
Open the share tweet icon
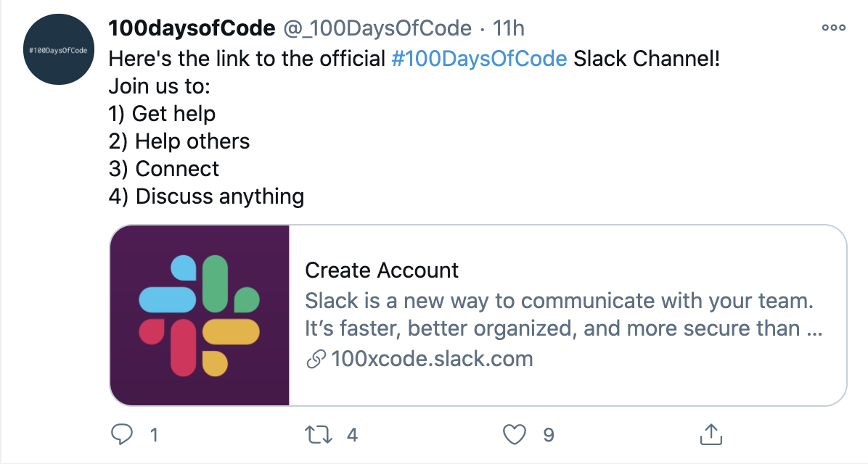[x=711, y=434]
